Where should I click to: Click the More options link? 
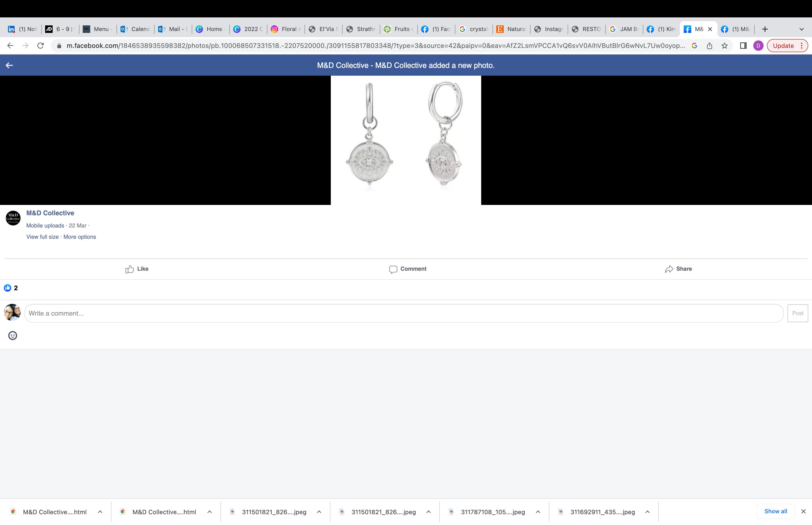click(x=79, y=237)
